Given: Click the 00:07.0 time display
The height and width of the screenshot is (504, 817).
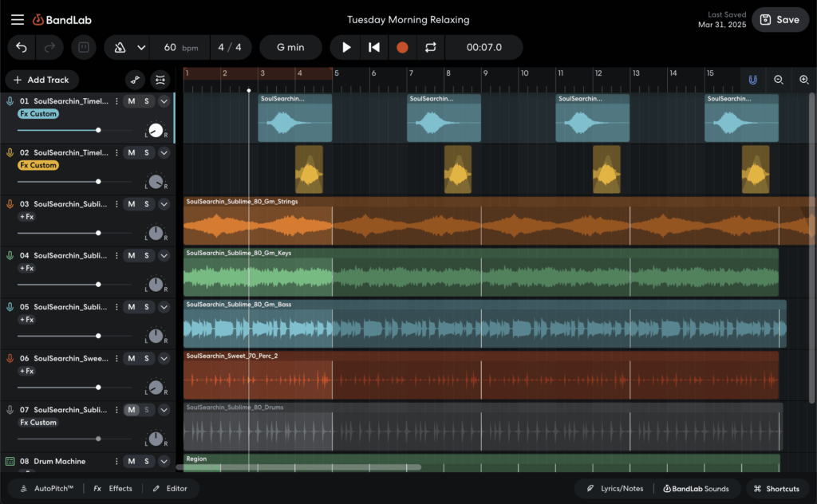Looking at the screenshot, I should tap(484, 47).
